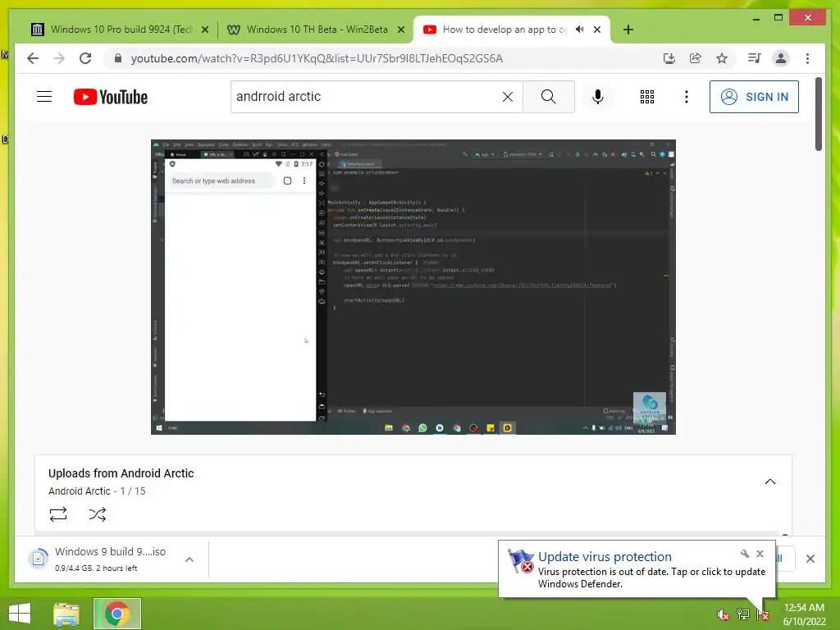Open YouTube apps grid

[x=646, y=97]
